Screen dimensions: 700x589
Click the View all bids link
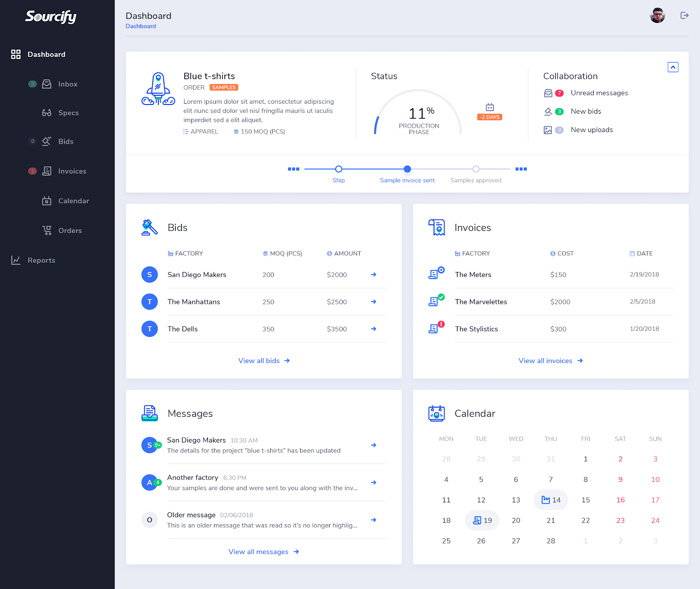point(264,360)
